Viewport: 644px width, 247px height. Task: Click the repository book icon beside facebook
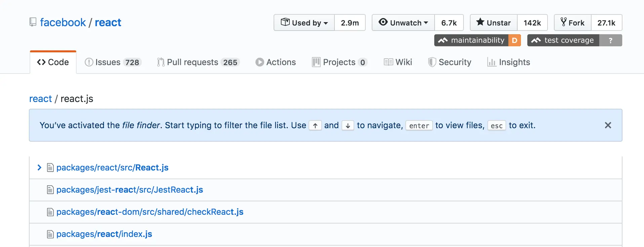(33, 22)
